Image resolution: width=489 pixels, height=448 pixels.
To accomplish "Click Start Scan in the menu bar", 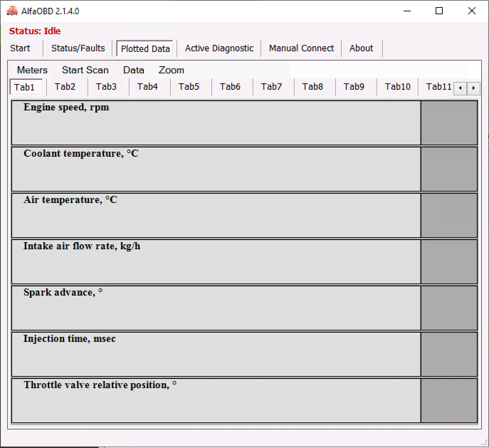I will pyautogui.click(x=85, y=70).
